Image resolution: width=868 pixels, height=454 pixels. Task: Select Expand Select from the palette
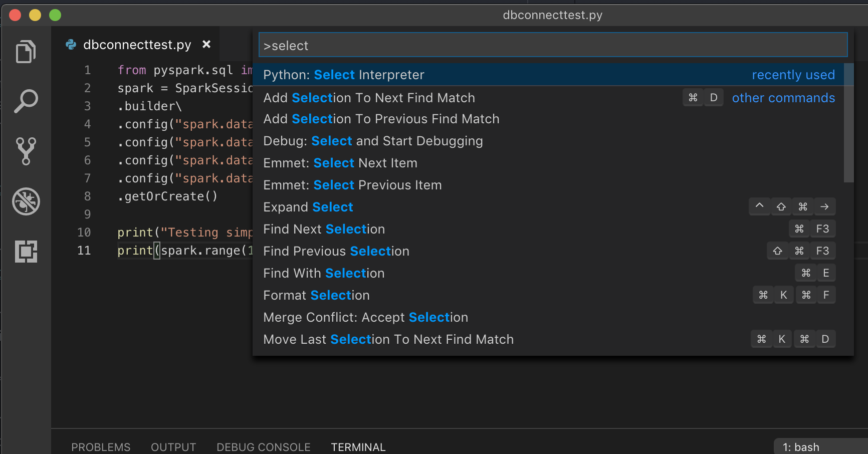[x=308, y=206]
